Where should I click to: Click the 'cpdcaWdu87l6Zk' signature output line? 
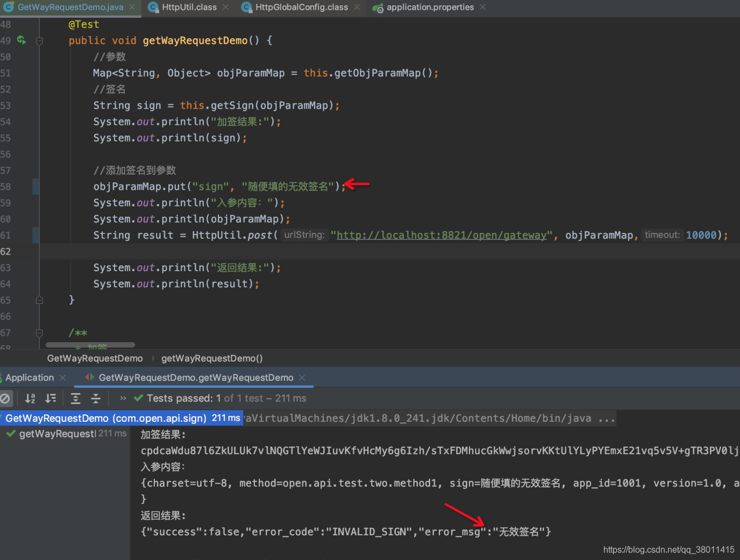(x=440, y=451)
